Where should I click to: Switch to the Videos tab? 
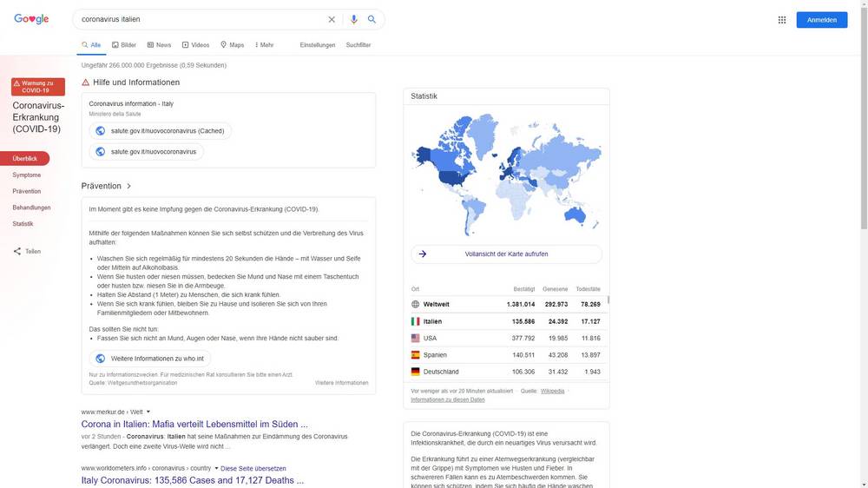pyautogui.click(x=195, y=45)
